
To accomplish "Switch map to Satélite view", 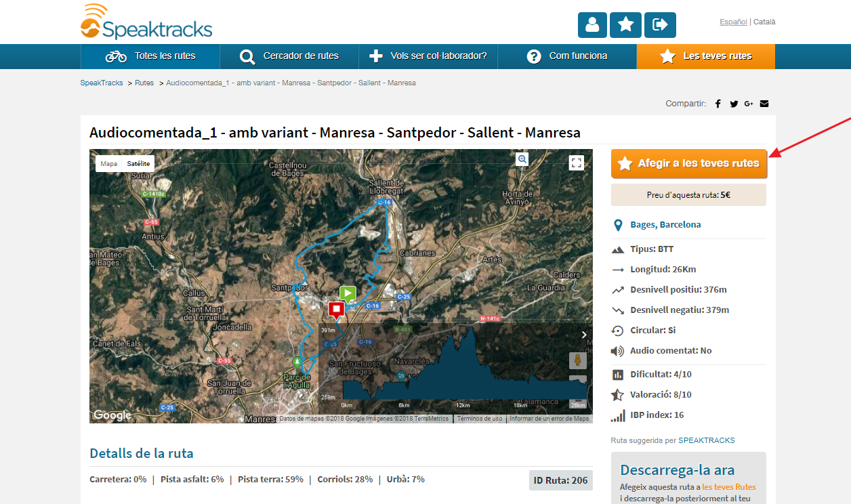I will click(x=138, y=163).
